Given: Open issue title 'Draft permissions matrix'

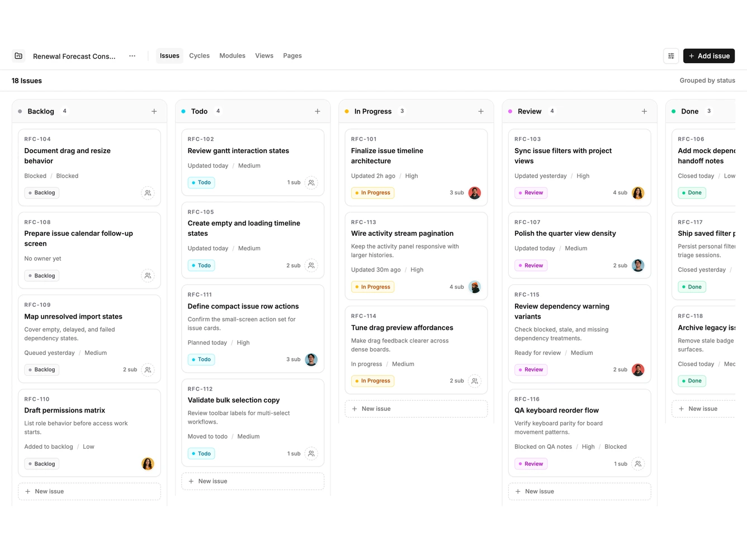Looking at the screenshot, I should click(65, 410).
